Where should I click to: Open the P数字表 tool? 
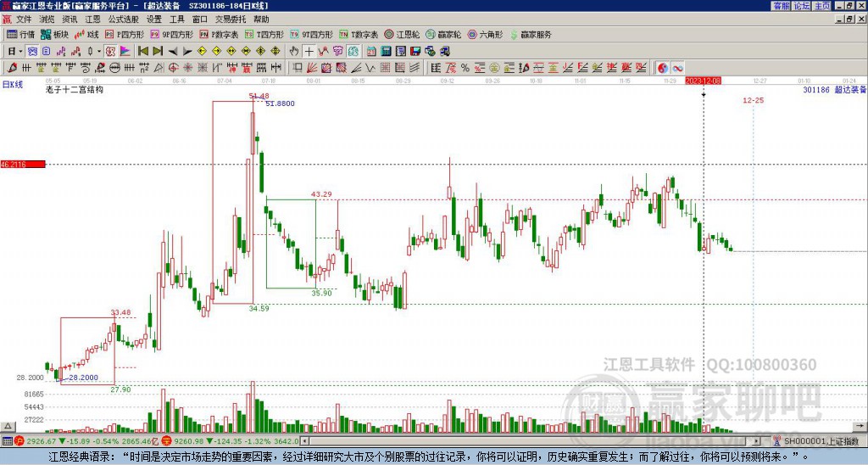pos(219,34)
